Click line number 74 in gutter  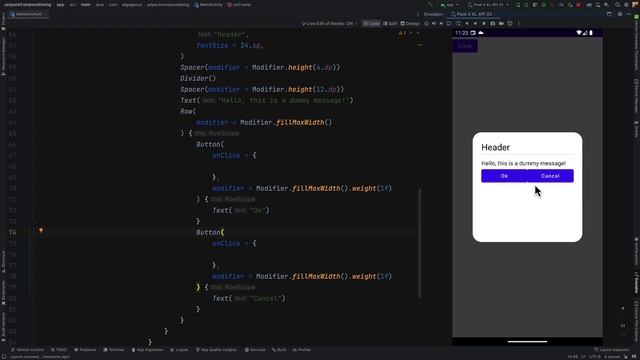coord(13,232)
